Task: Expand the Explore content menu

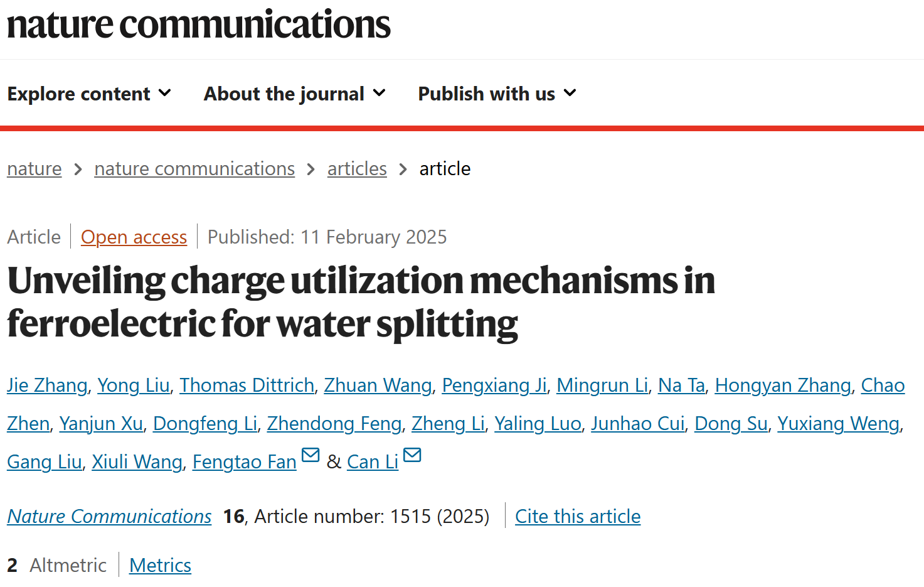Action: 89,94
